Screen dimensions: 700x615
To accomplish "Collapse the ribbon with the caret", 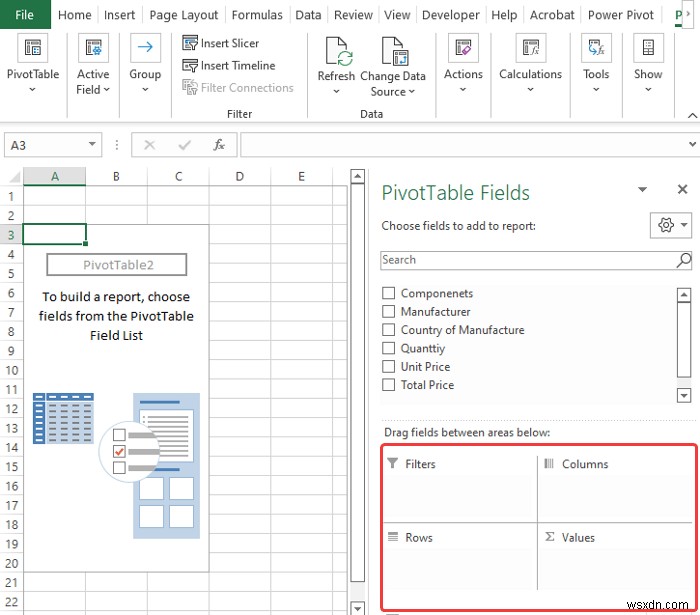I will pyautogui.click(x=692, y=116).
